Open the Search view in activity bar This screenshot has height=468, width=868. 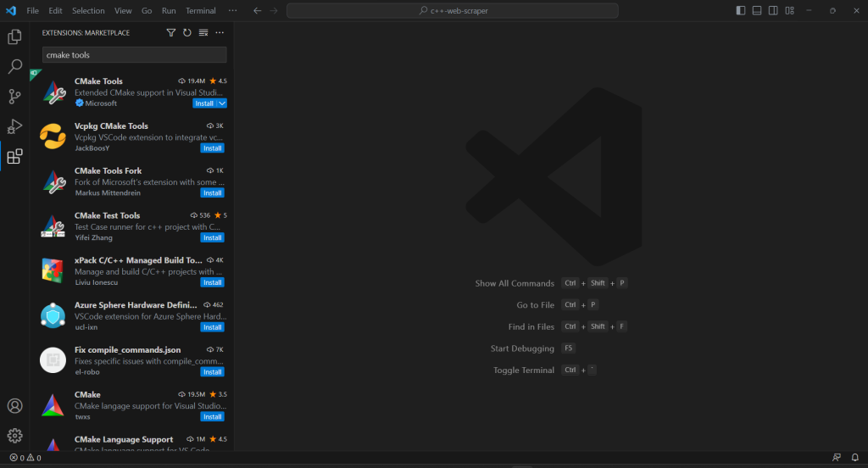pyautogui.click(x=14, y=67)
